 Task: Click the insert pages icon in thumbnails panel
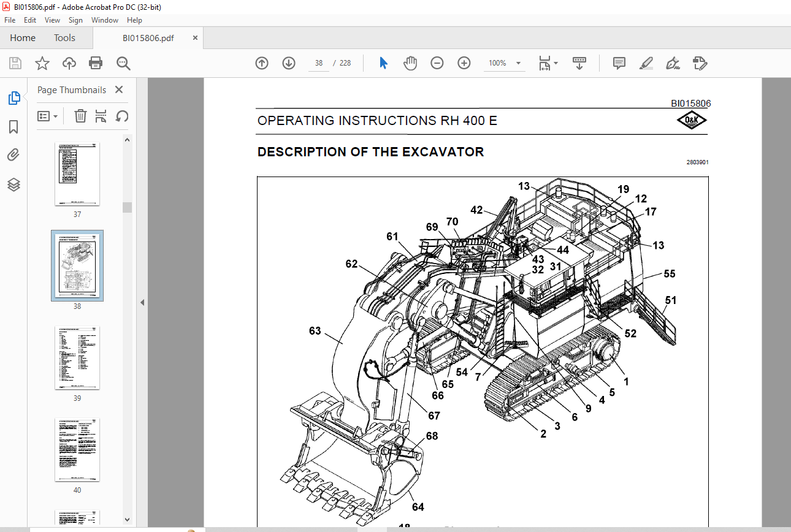[x=101, y=116]
